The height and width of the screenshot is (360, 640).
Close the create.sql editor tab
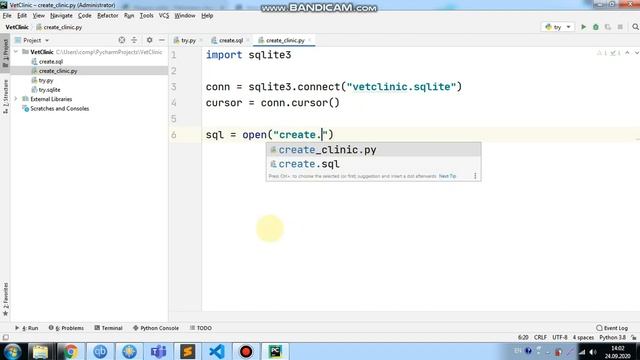click(248, 40)
